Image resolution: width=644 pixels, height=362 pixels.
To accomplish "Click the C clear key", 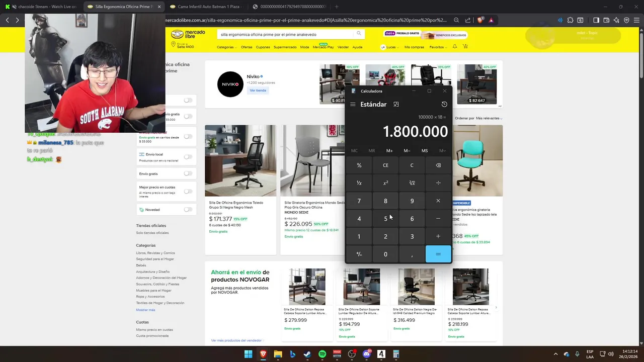I will 412,165.
